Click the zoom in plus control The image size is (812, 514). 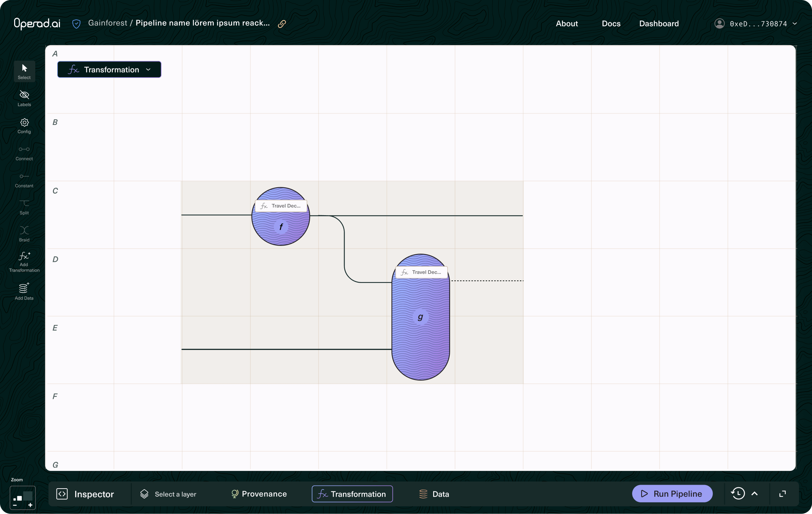click(30, 505)
